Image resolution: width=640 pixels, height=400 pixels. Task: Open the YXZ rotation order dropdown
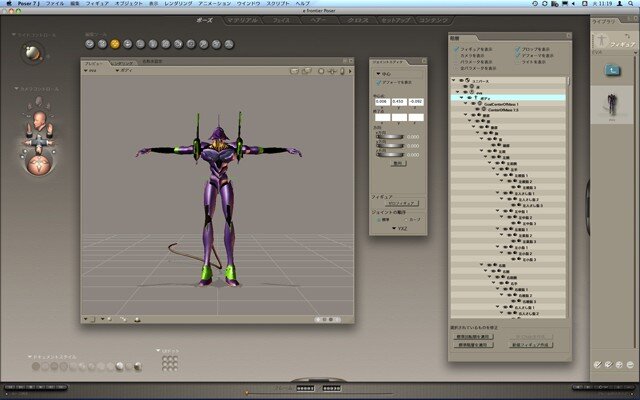pyautogui.click(x=399, y=229)
